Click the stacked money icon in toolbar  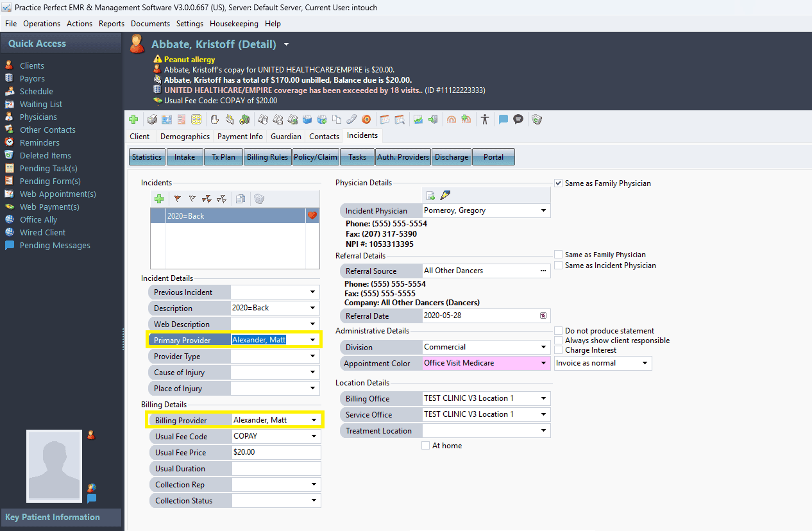244,119
